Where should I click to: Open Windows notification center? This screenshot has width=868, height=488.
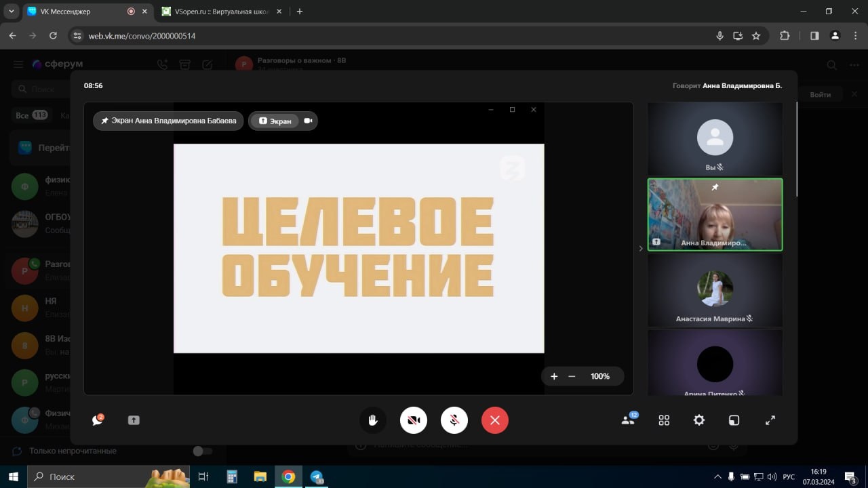850,476
